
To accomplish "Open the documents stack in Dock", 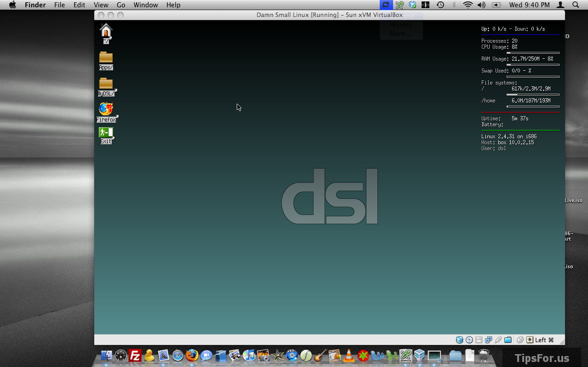I will pyautogui.click(x=469, y=355).
